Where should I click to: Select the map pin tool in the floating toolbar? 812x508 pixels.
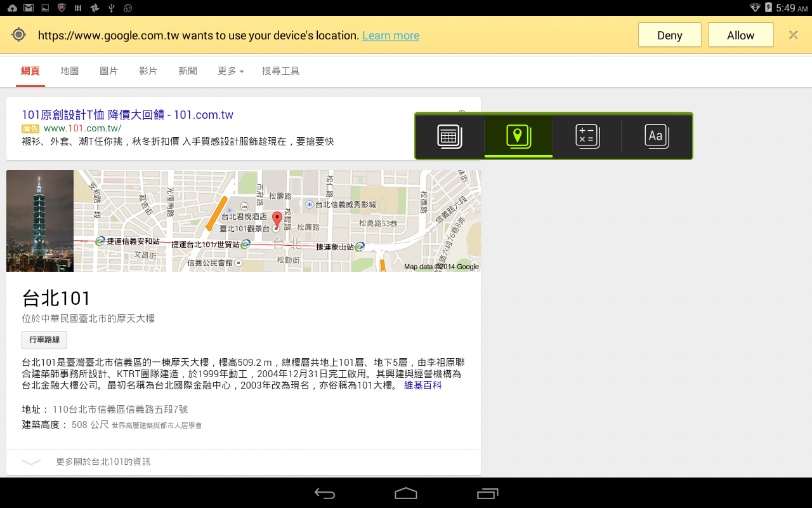[518, 137]
